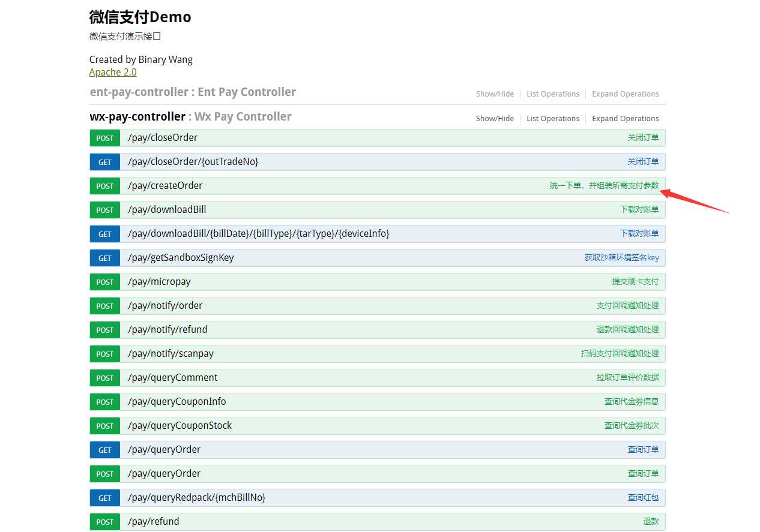
Task: Expand the GET /pay/queryOrder path
Action: click(164, 450)
